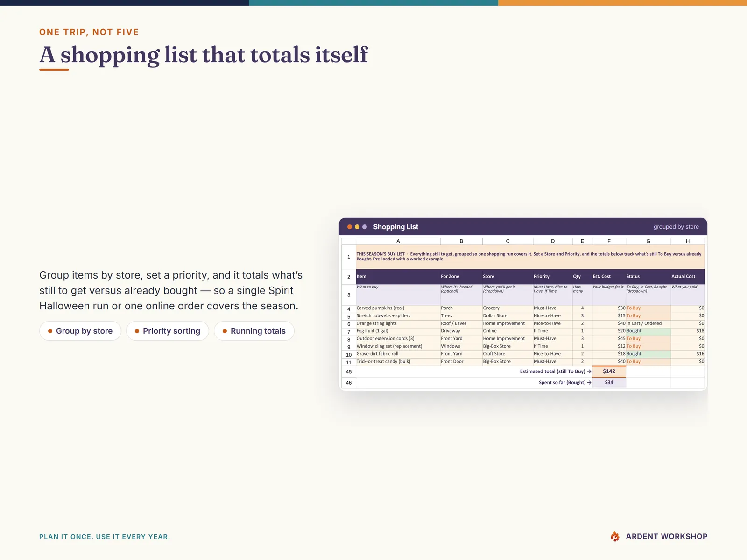
Task: Open Status dropdown for Trick-or-treat candy row
Action: tap(648, 361)
